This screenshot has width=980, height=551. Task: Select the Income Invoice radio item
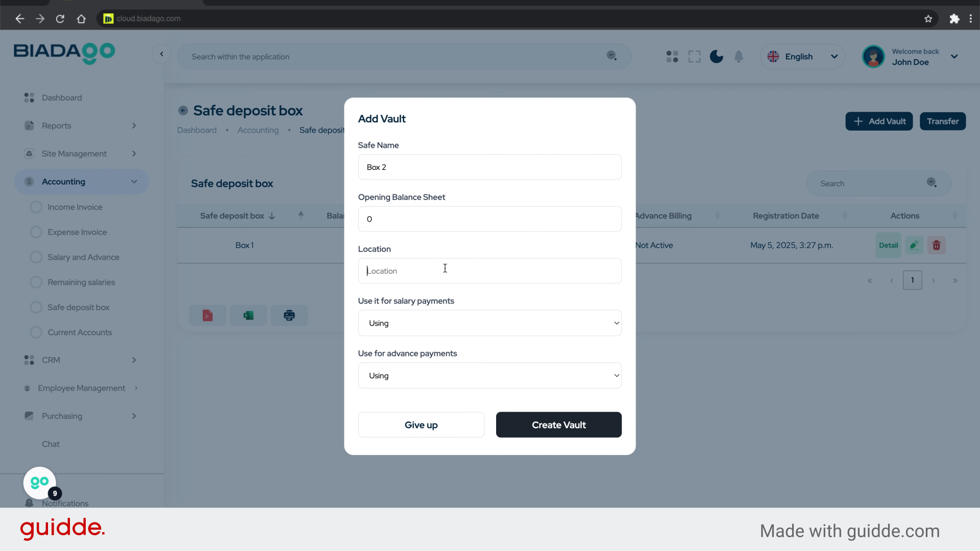coord(36,207)
